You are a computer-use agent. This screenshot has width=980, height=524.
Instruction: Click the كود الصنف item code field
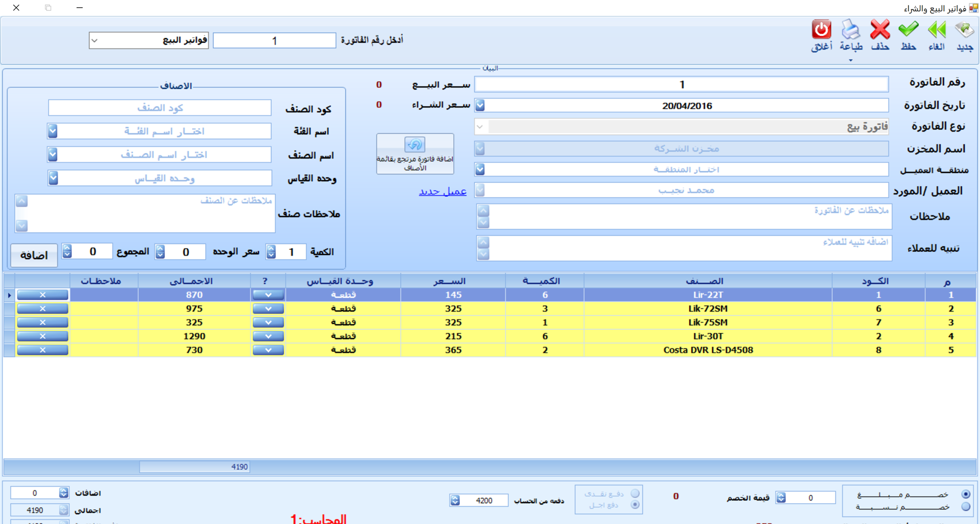[x=159, y=107]
